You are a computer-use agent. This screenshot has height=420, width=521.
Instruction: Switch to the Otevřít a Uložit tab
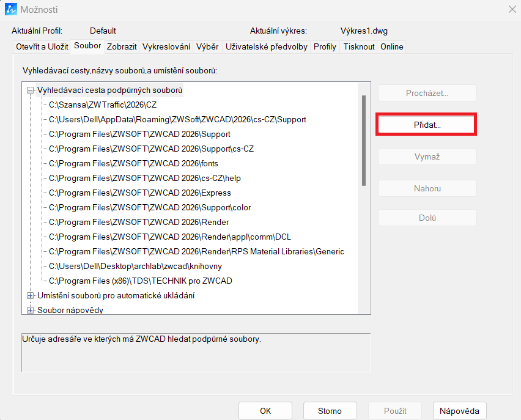click(x=42, y=47)
